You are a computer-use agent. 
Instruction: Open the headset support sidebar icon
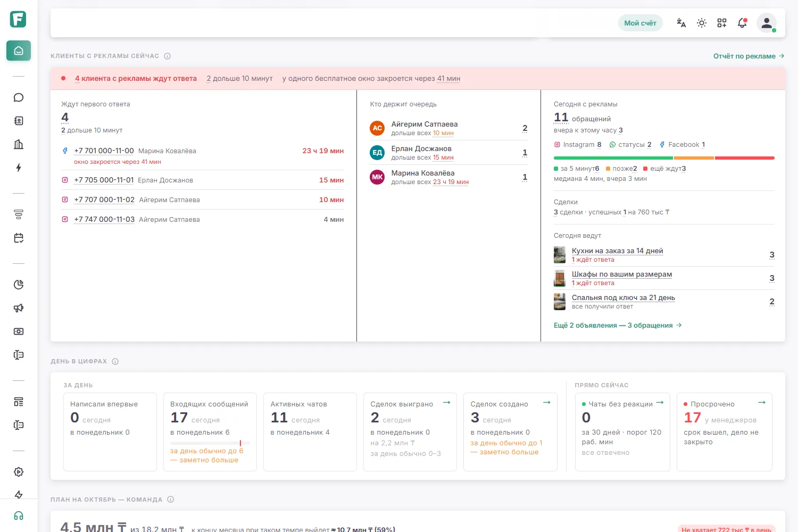(x=19, y=516)
